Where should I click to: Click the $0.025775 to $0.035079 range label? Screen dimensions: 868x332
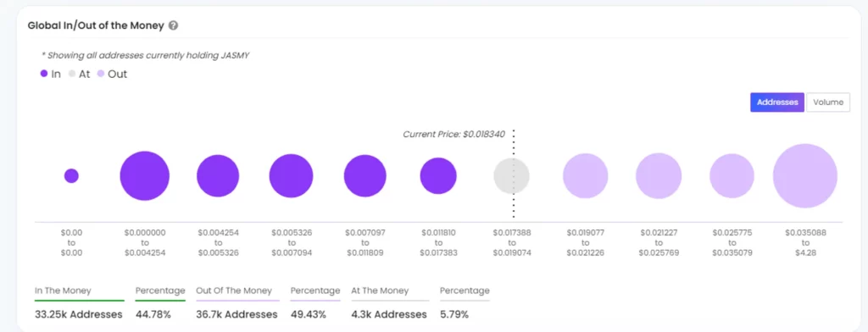pos(732,243)
